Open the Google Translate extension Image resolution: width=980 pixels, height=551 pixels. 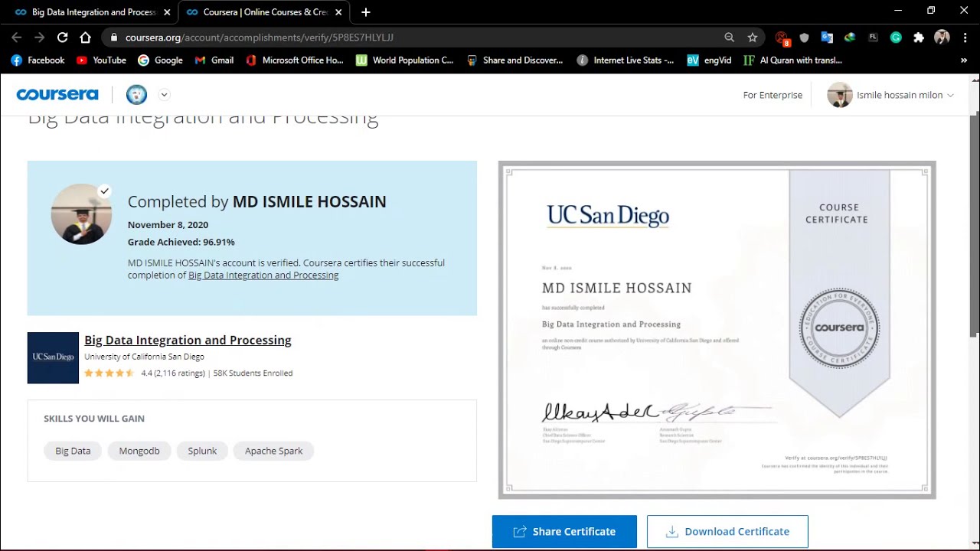827,37
